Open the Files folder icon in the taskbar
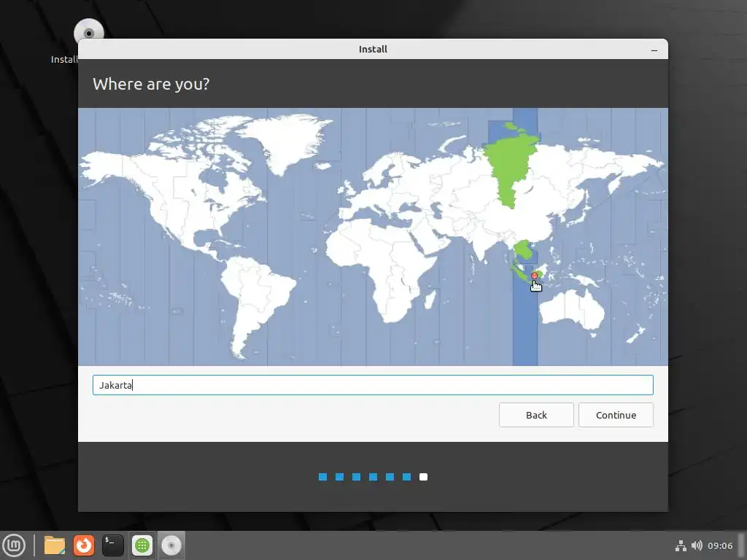Image resolution: width=747 pixels, height=560 pixels. tap(54, 545)
